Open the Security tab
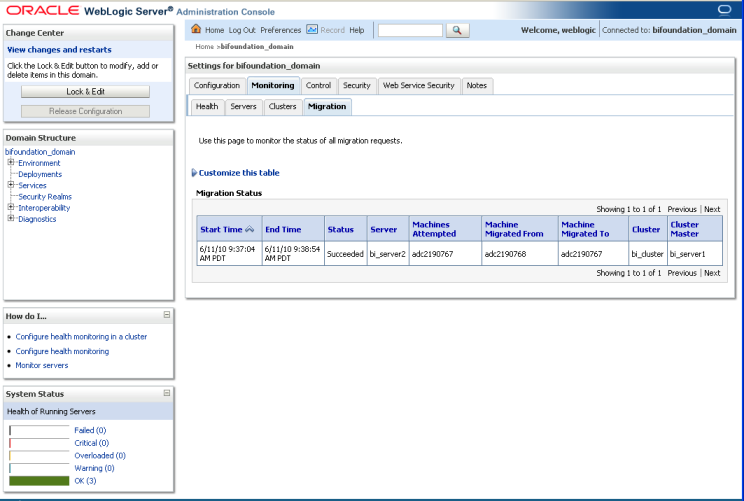Image resolution: width=744 pixels, height=501 pixels. [357, 85]
